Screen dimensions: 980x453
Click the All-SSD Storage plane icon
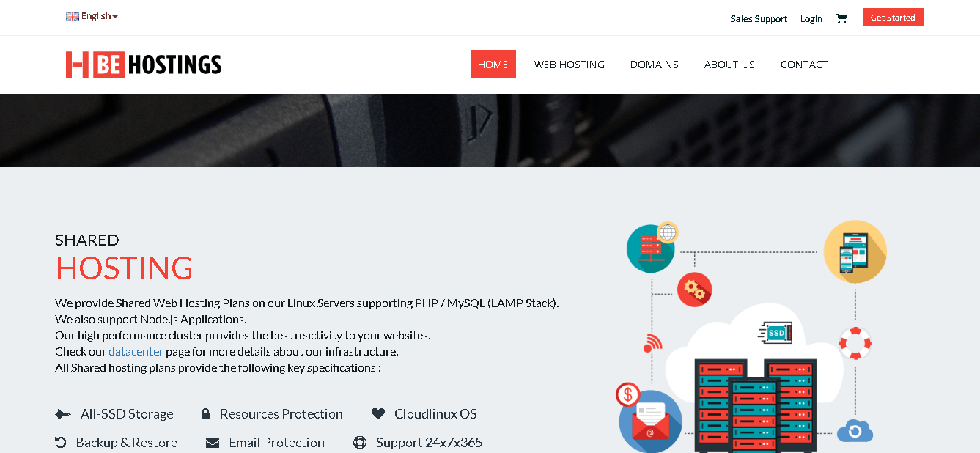(63, 414)
